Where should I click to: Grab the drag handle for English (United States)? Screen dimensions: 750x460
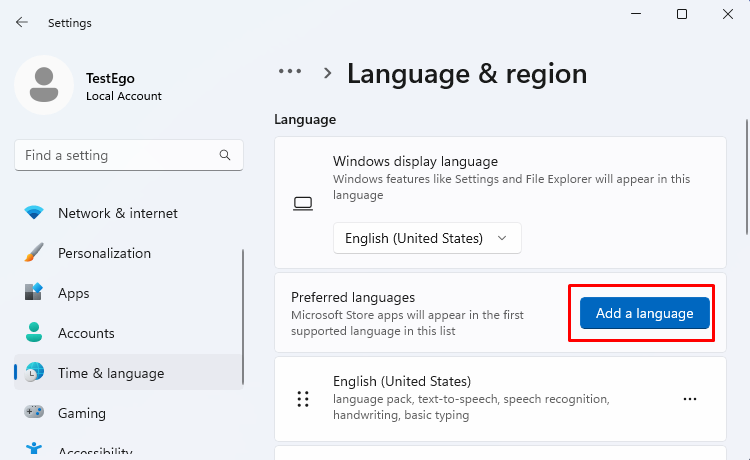[303, 399]
